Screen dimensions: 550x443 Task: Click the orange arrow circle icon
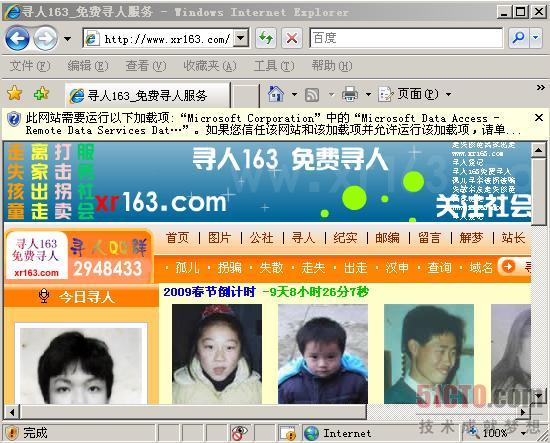point(508,267)
